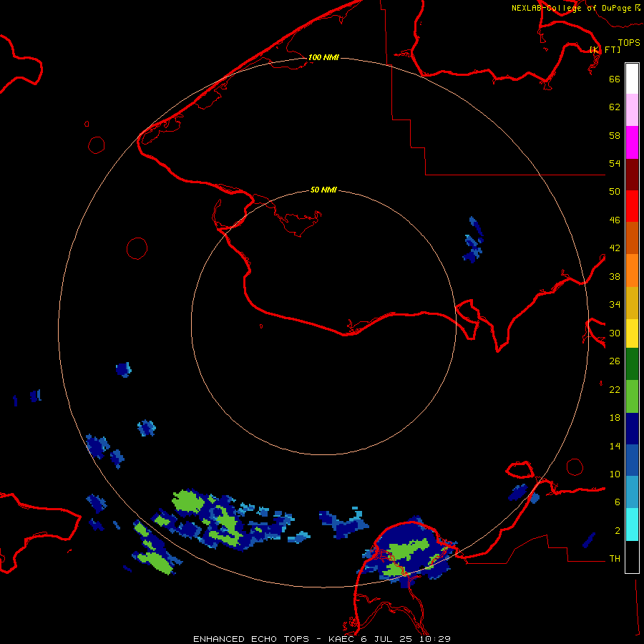Screen dimensions: 644x644
Task: Click the legend value 50
Action: (615, 191)
